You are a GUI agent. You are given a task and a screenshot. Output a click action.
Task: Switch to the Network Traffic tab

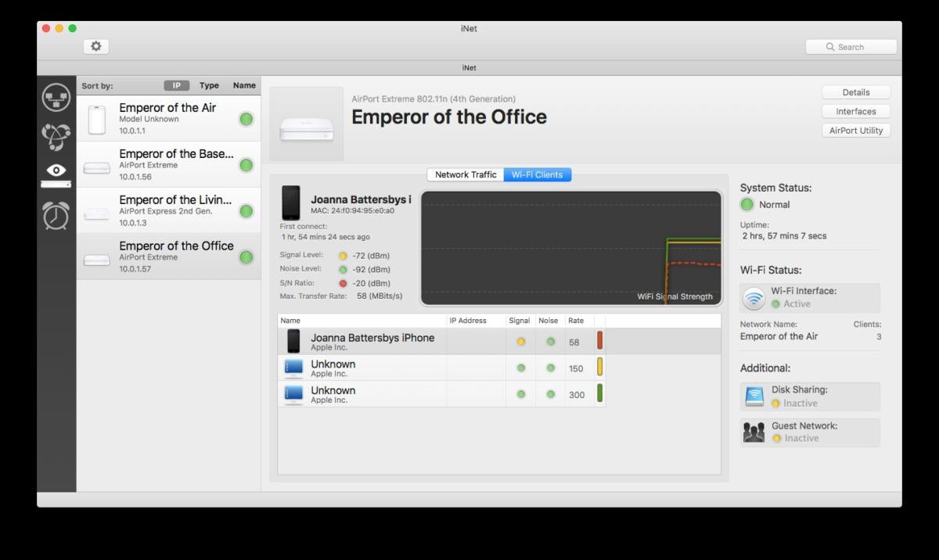pyautogui.click(x=466, y=174)
